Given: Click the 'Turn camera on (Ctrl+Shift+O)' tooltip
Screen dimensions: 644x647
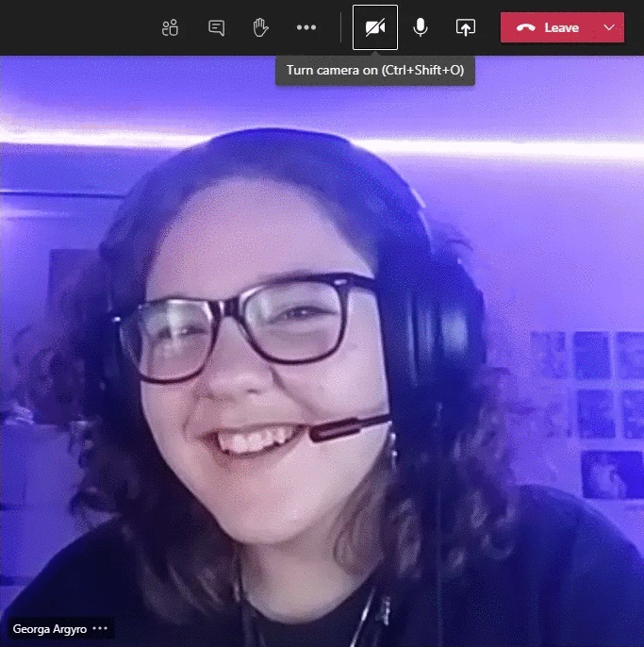Looking at the screenshot, I should pyautogui.click(x=375, y=71).
